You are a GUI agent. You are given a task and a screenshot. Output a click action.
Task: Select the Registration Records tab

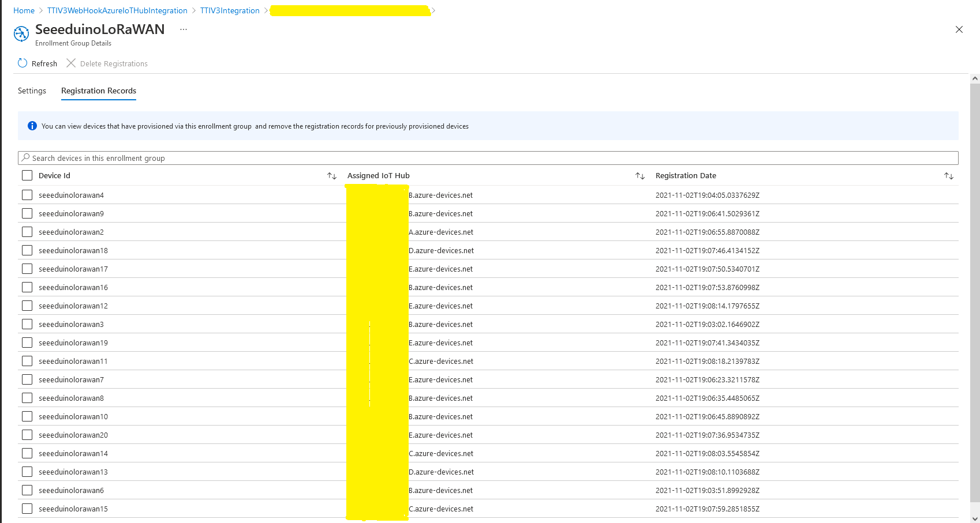tap(99, 91)
